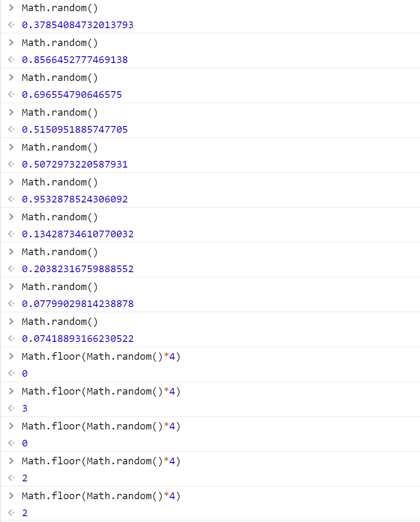Image resolution: width=420 pixels, height=522 pixels.
Task: Select the Math.floor result 3
Action: tap(25, 408)
